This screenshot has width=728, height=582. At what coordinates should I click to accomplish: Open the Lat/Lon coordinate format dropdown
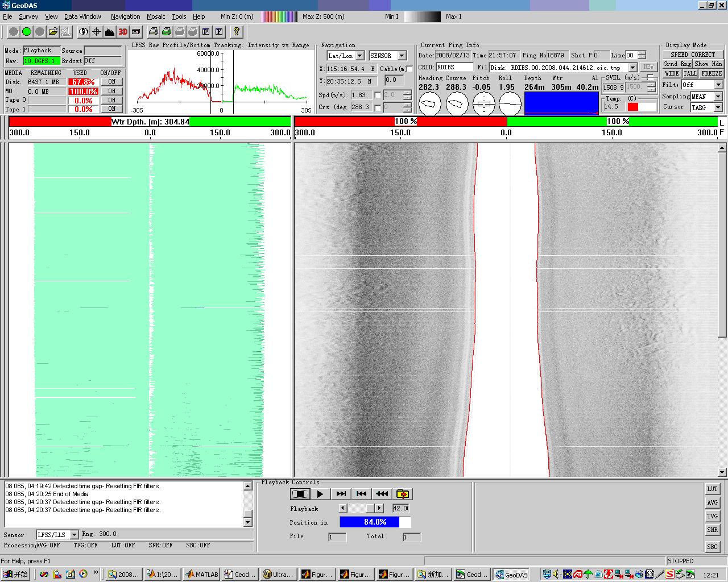tap(359, 56)
